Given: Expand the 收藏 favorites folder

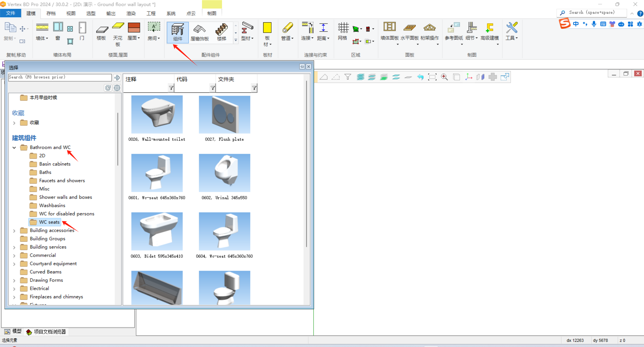Looking at the screenshot, I should pos(14,123).
